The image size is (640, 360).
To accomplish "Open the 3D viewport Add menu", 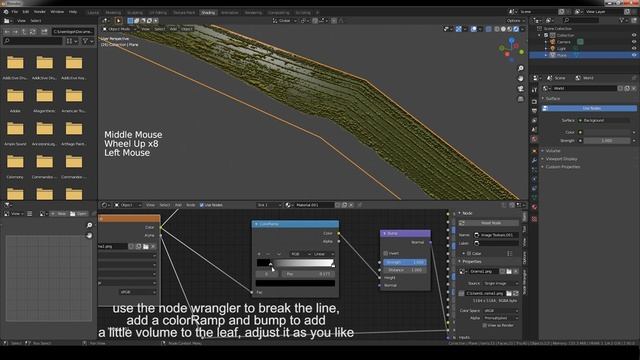I will click(173, 29).
